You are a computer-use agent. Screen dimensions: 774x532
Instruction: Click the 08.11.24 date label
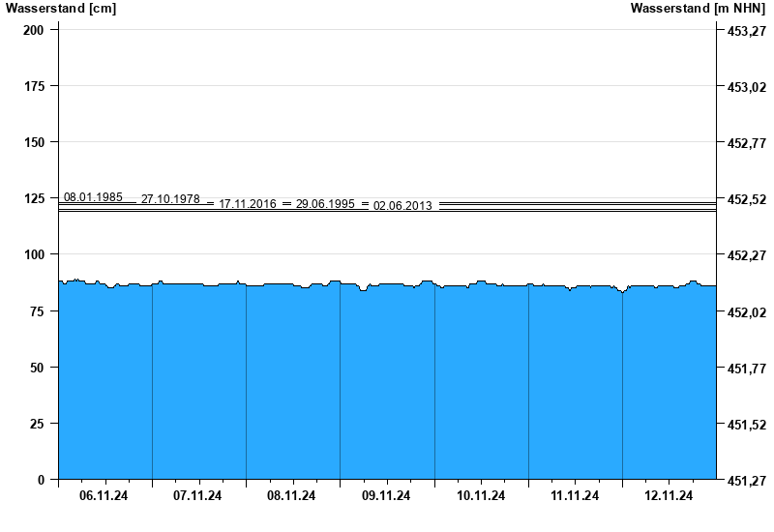[x=292, y=496]
